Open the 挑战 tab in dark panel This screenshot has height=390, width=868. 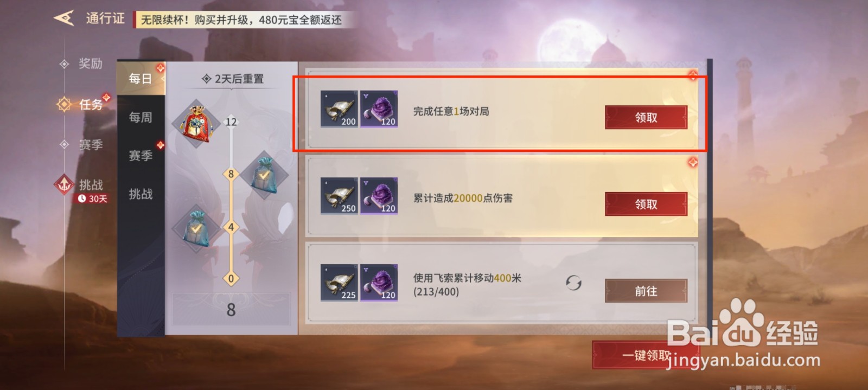click(x=141, y=194)
